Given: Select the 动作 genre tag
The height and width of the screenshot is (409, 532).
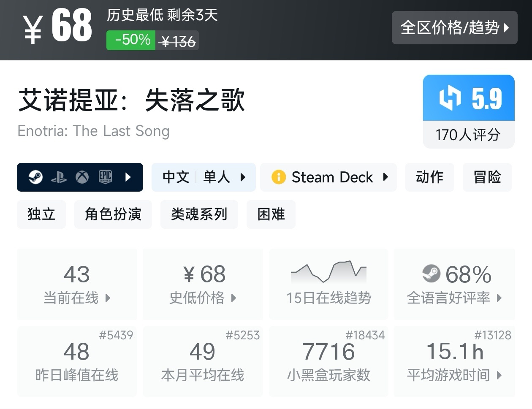Looking at the screenshot, I should (x=429, y=177).
